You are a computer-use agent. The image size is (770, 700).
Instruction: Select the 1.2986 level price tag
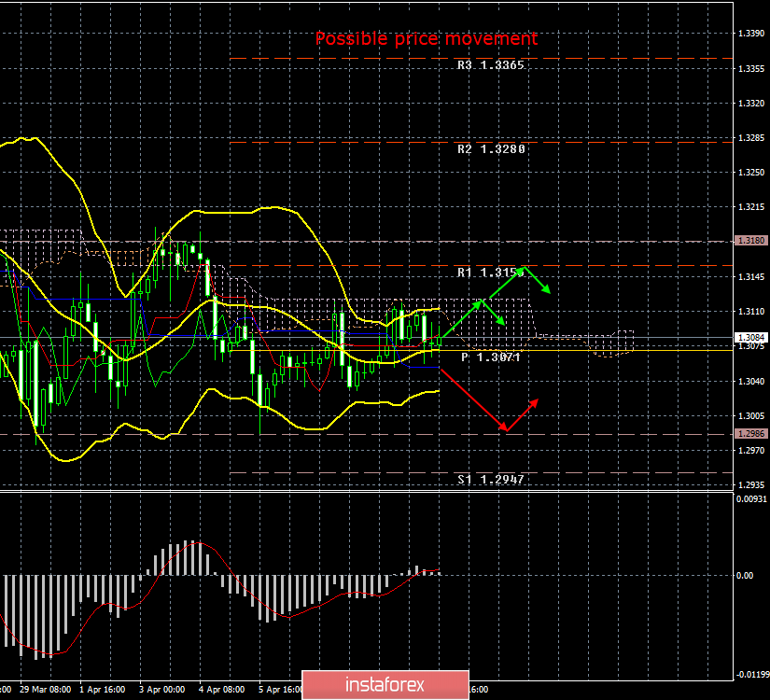(750, 434)
